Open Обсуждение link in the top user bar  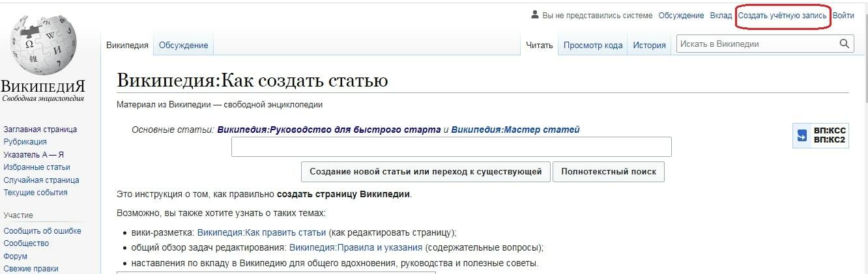tap(681, 16)
